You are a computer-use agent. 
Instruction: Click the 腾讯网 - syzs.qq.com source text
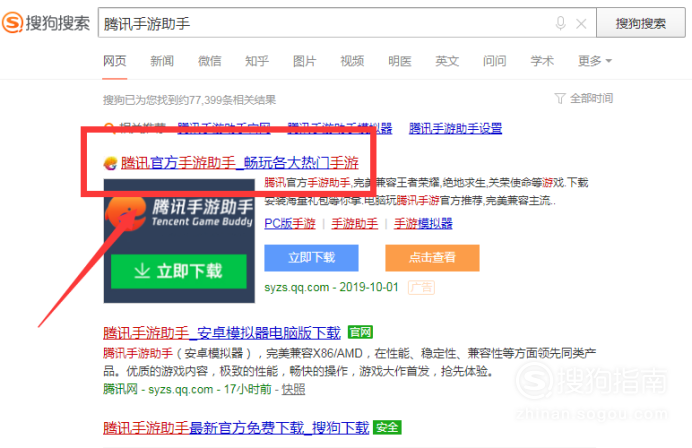point(158,389)
